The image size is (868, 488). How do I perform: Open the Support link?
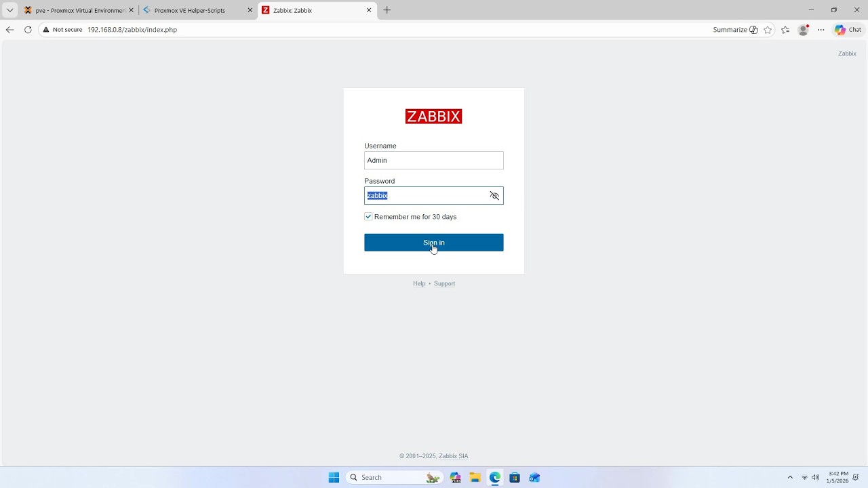444,284
